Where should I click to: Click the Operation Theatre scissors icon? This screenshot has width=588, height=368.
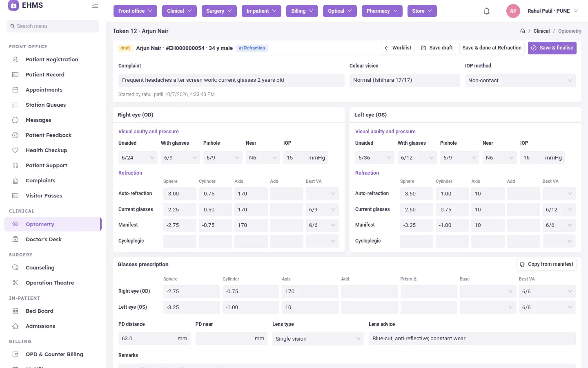click(x=16, y=283)
